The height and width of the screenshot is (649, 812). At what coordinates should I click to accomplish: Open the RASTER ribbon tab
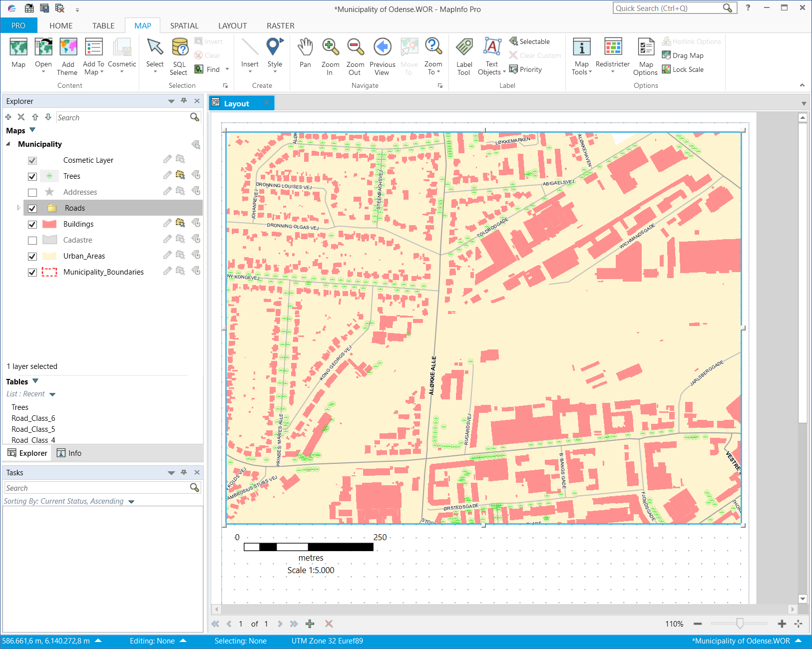point(280,25)
